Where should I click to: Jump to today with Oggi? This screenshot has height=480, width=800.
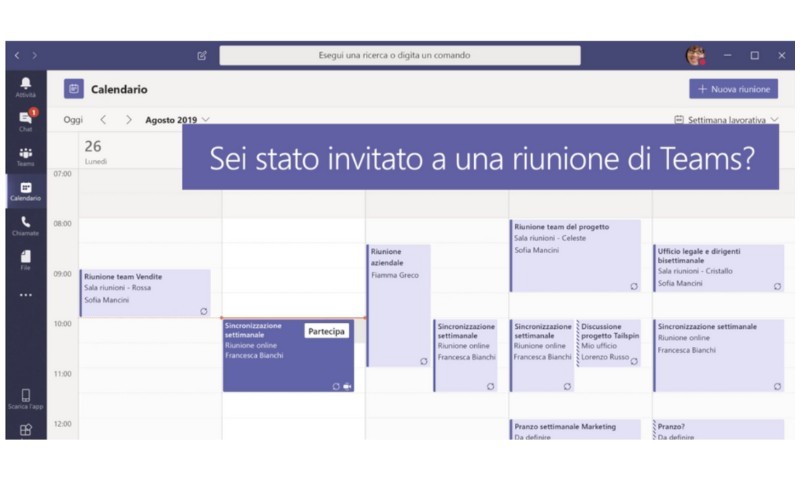click(x=73, y=119)
